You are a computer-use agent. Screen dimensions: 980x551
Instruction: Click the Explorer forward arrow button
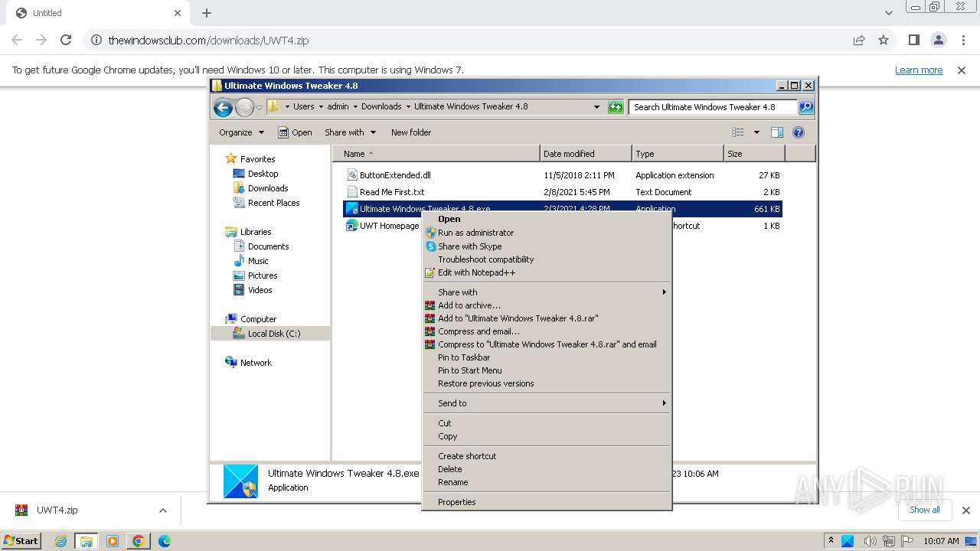[244, 107]
